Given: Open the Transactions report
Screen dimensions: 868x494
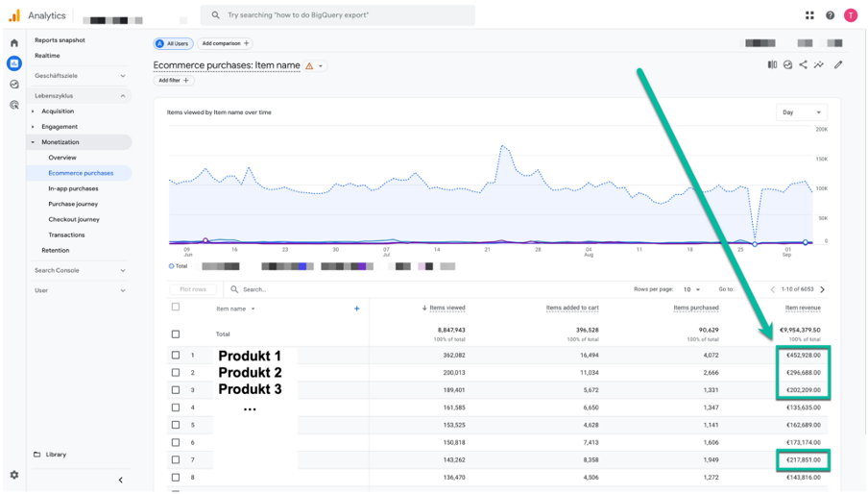Looking at the screenshot, I should coord(66,235).
